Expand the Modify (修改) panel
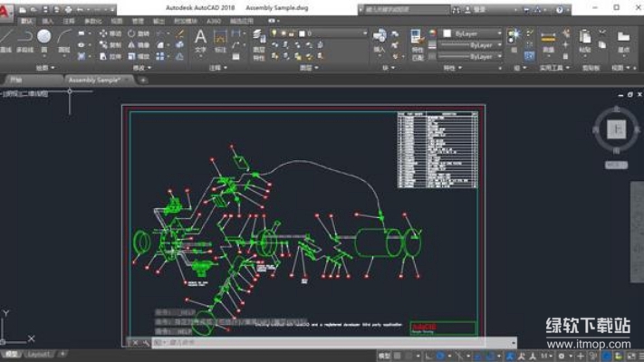 141,68
